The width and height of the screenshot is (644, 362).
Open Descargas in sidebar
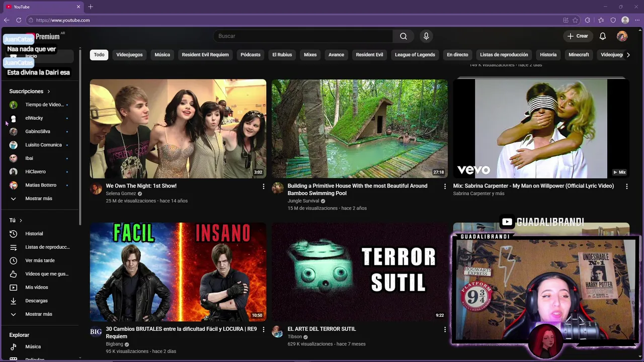point(40,301)
